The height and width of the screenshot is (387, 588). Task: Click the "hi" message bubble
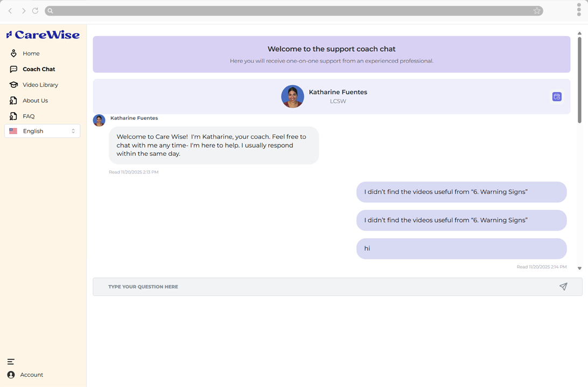461,248
